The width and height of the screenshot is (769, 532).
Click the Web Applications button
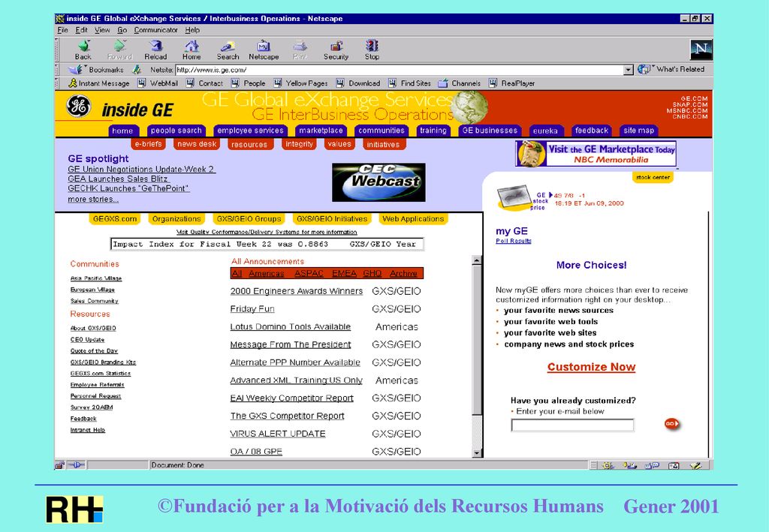pos(413,219)
